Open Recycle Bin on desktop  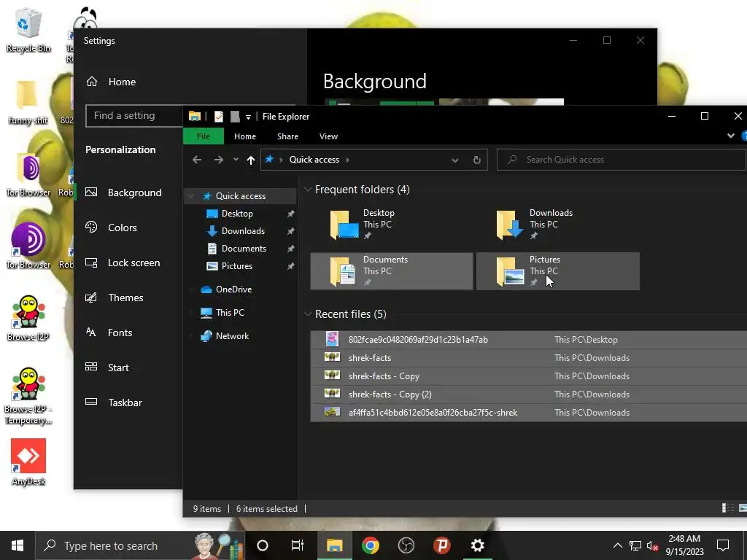(x=28, y=29)
